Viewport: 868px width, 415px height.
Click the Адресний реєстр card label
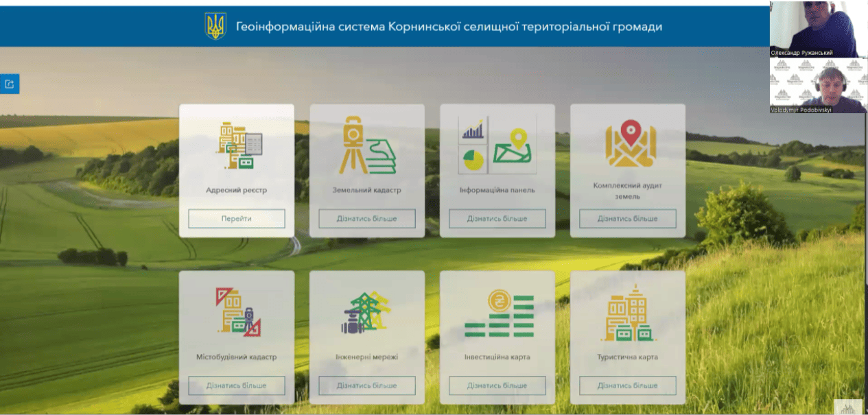237,190
